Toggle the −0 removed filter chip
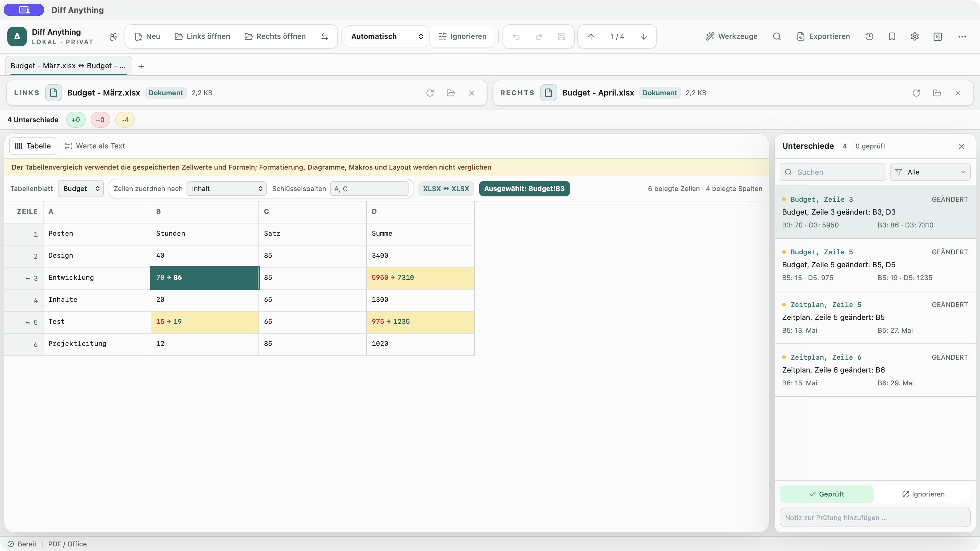 click(x=100, y=120)
